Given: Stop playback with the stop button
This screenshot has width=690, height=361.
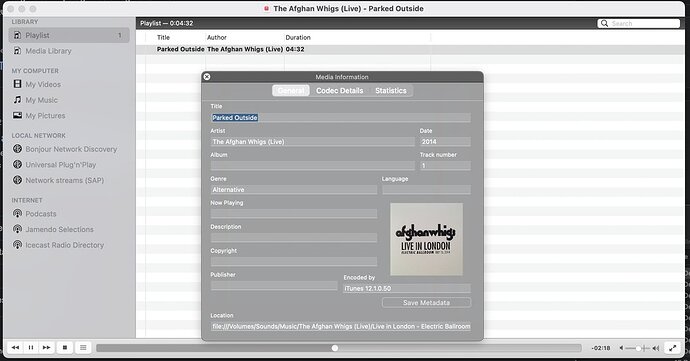Looking at the screenshot, I should [x=65, y=348].
